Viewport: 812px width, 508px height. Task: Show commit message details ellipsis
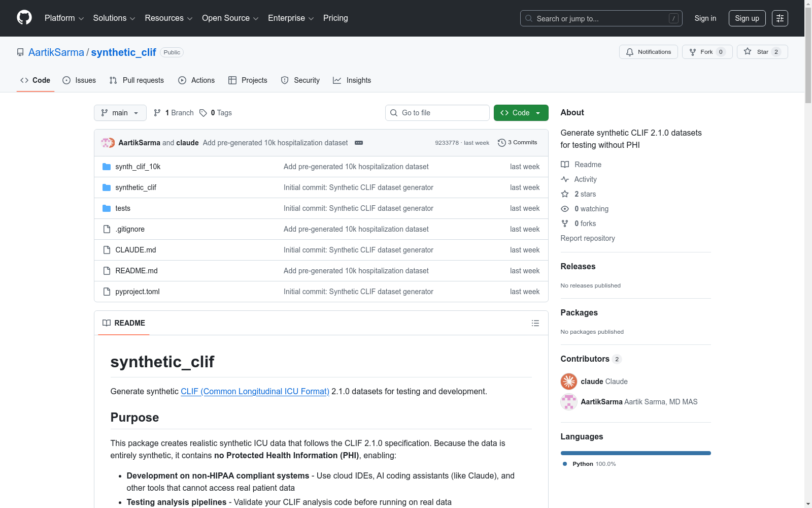(x=359, y=143)
